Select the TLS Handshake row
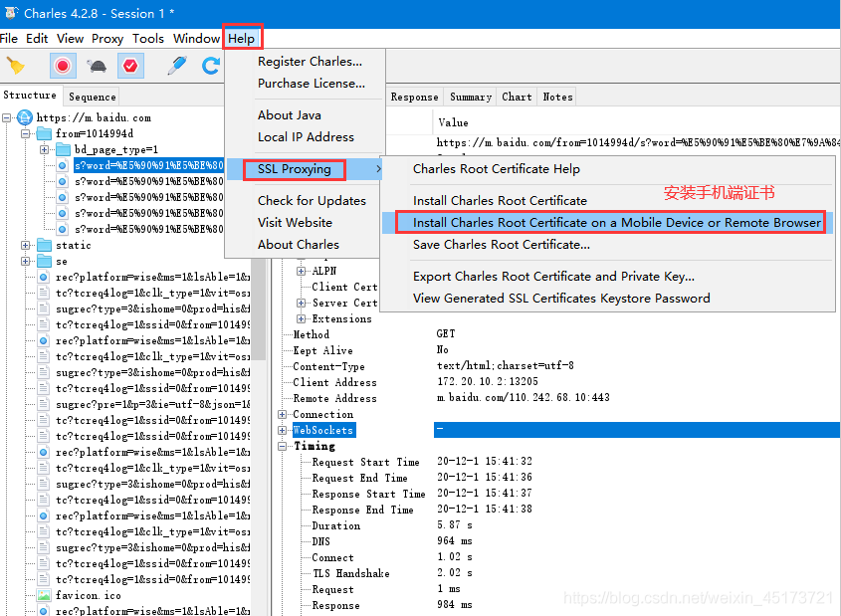This screenshot has height=616, width=841. 350,573
